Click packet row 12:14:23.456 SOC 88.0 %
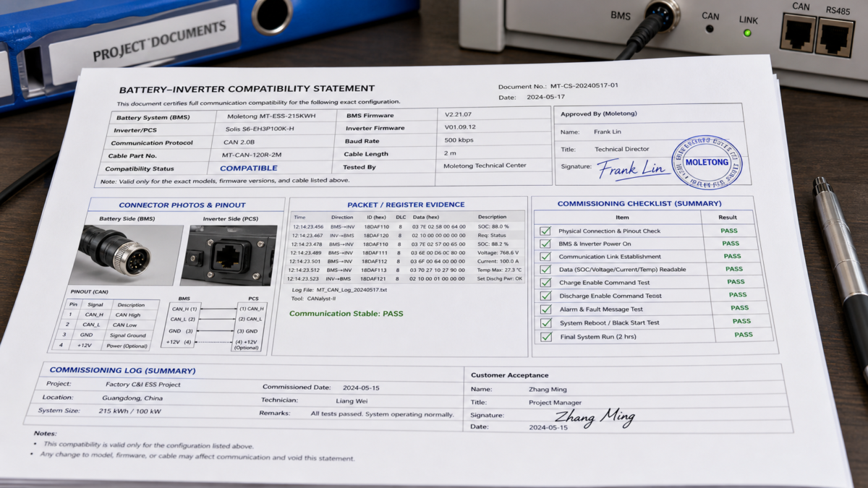The image size is (868, 488). [x=407, y=226]
